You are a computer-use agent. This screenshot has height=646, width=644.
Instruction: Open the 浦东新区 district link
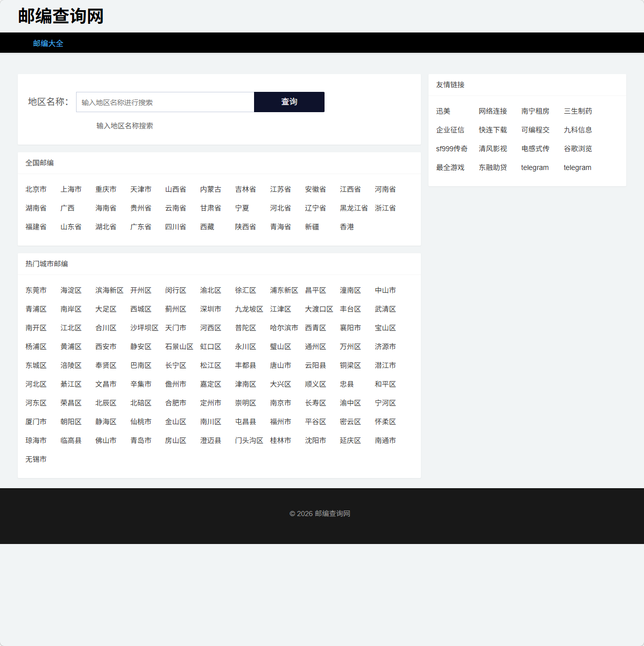pos(283,290)
